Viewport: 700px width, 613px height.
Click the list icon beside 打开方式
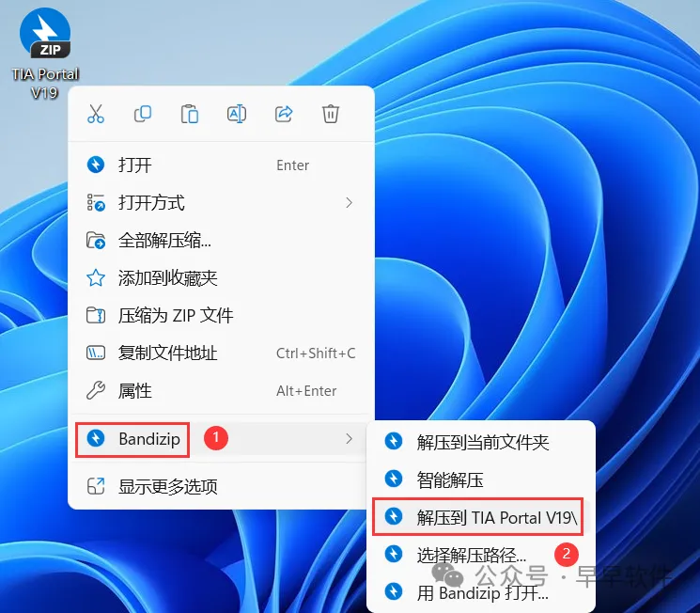[96, 202]
